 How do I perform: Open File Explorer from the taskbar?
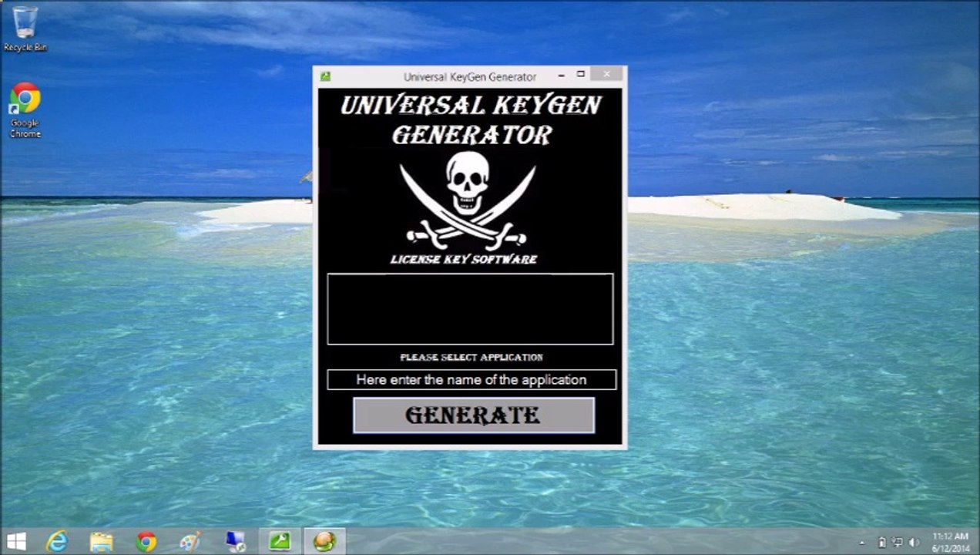point(101,542)
